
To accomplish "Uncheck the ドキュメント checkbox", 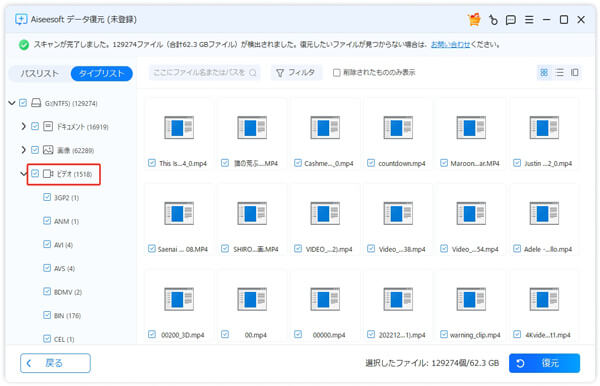I will point(35,126).
